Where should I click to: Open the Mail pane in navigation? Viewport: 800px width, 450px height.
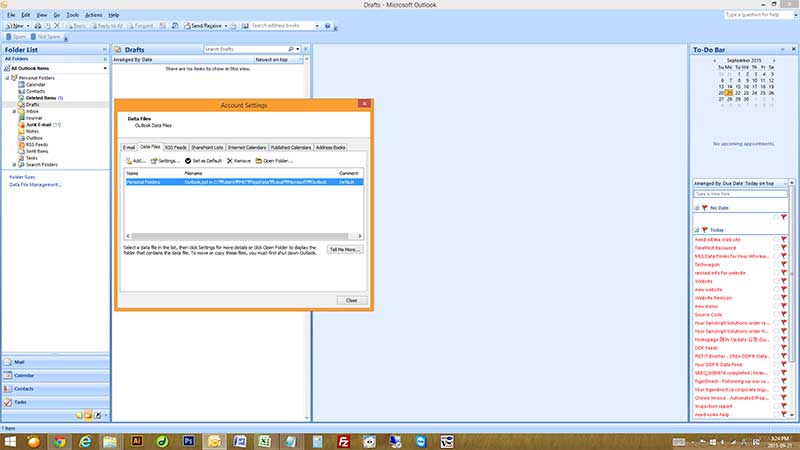(56, 362)
